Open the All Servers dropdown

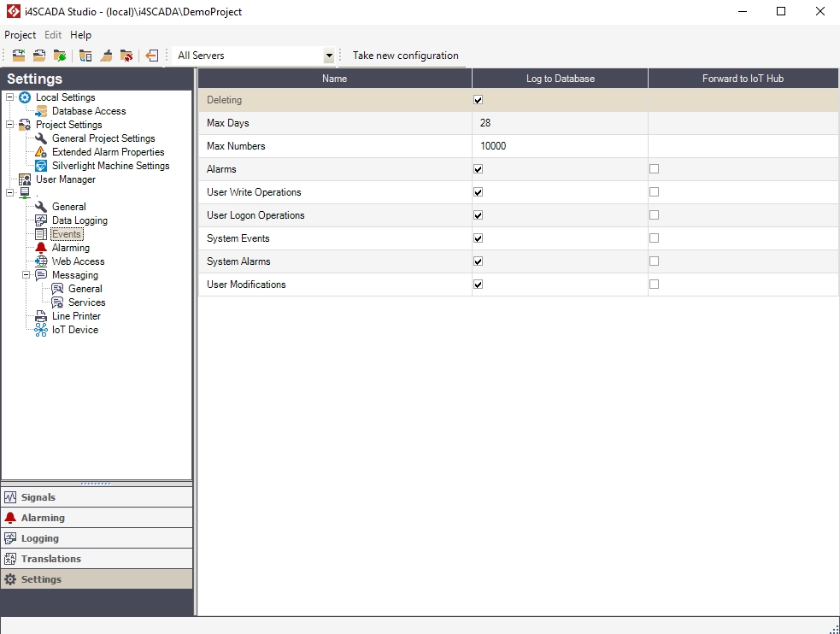pyautogui.click(x=329, y=56)
